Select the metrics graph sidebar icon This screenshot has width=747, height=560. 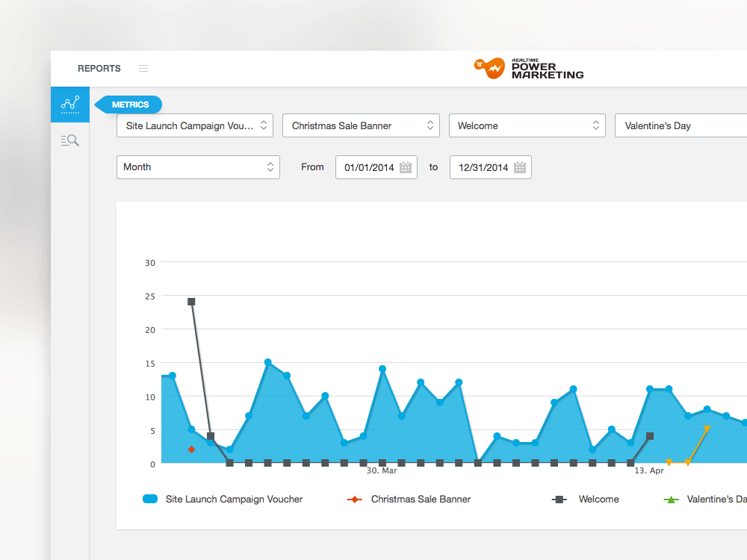[70, 105]
